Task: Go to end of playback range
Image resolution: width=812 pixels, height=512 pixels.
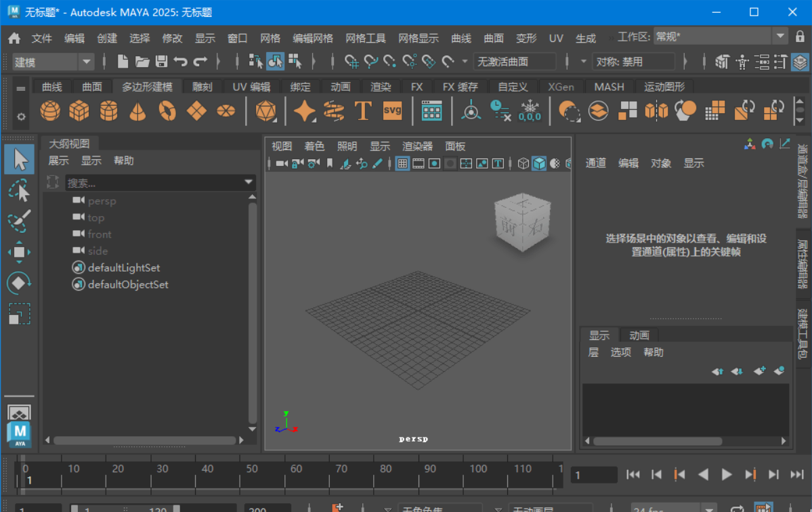Action: point(796,475)
